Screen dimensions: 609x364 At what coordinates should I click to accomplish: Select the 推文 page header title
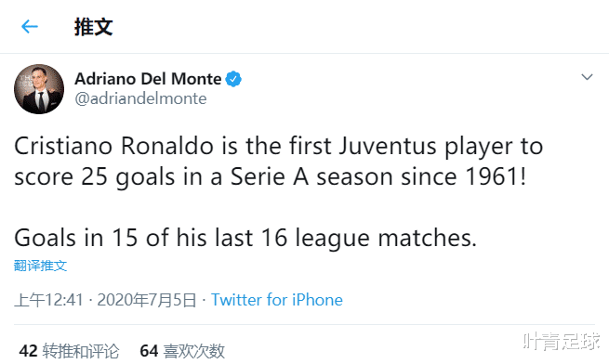(94, 27)
